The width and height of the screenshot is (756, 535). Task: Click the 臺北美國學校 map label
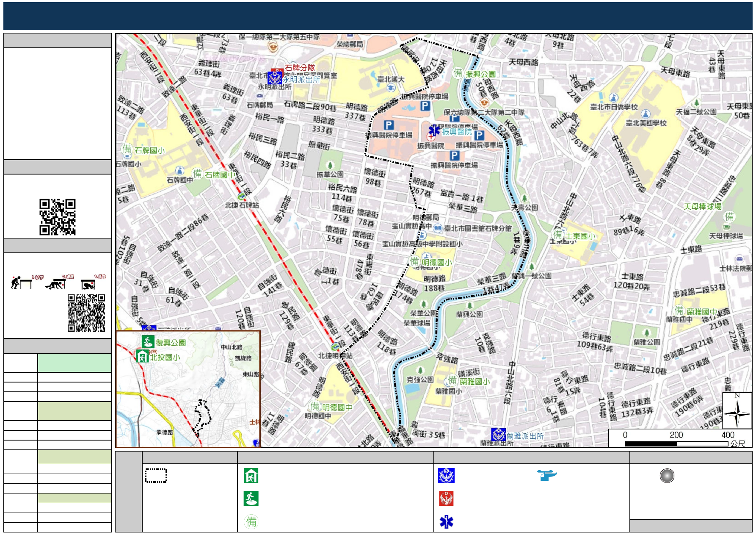pyautogui.click(x=646, y=123)
